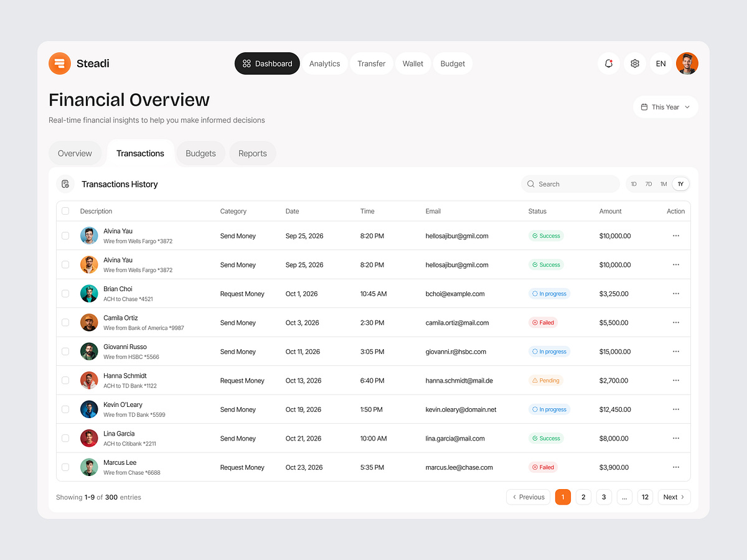Click the Pending status badge for Hanna Schmidt
The width and height of the screenshot is (747, 560).
click(546, 380)
